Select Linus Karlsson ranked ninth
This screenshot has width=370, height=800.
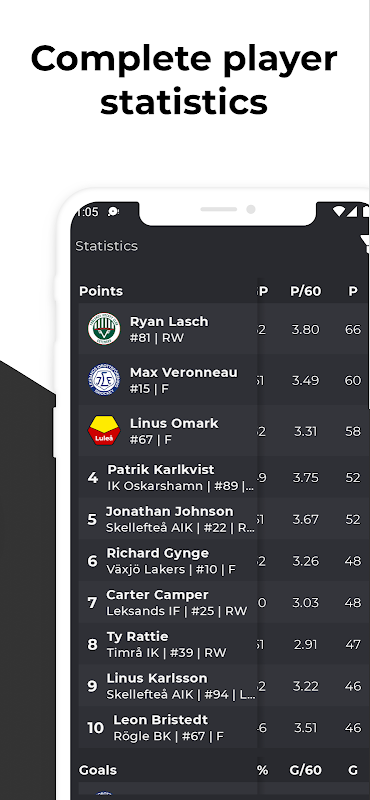(224, 686)
